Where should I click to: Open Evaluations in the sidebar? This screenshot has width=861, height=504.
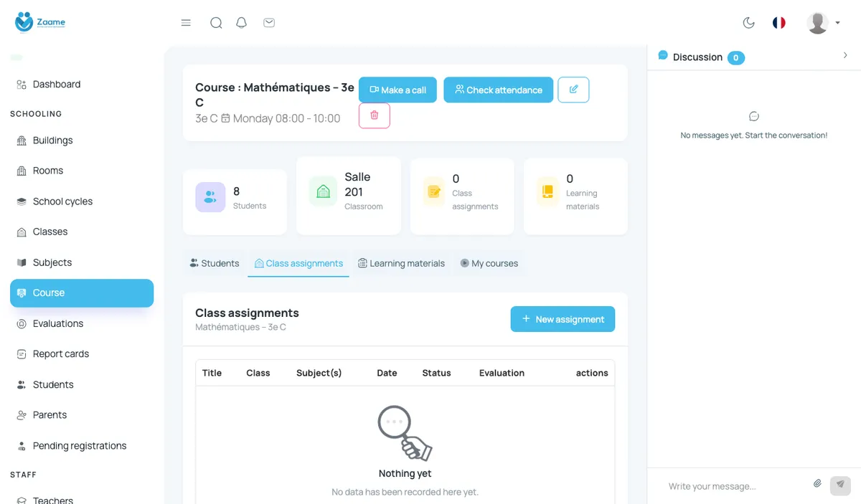82,323
